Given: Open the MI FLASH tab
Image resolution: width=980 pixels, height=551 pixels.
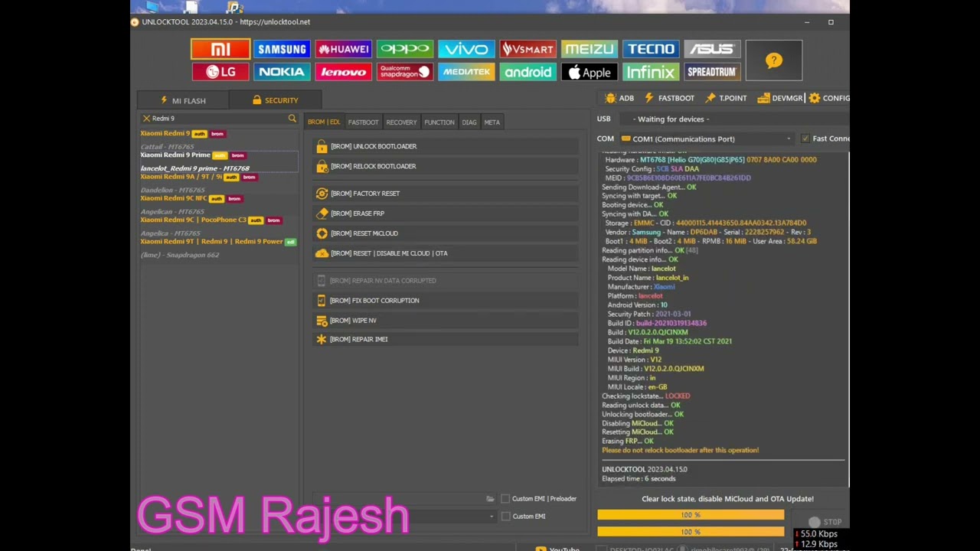Looking at the screenshot, I should (x=183, y=100).
